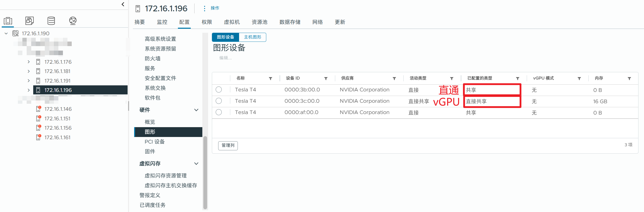The image size is (644, 212).
Task: Switch to the 主机图形 tab
Action: point(252,37)
